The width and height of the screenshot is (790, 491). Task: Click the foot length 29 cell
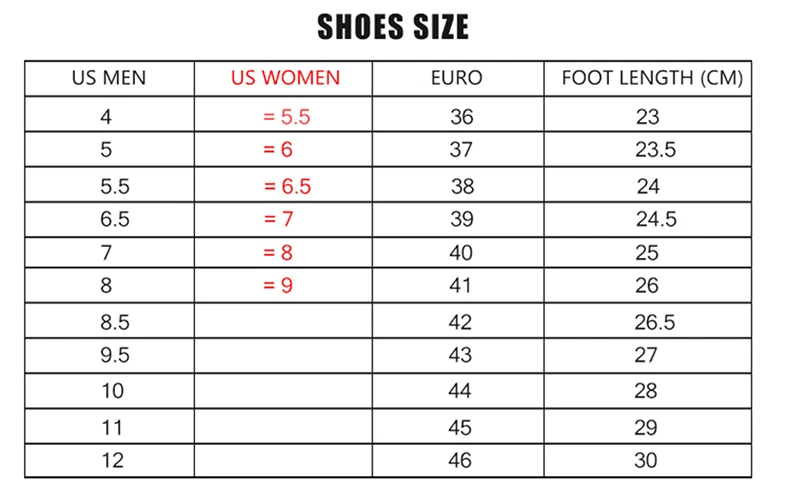click(648, 427)
